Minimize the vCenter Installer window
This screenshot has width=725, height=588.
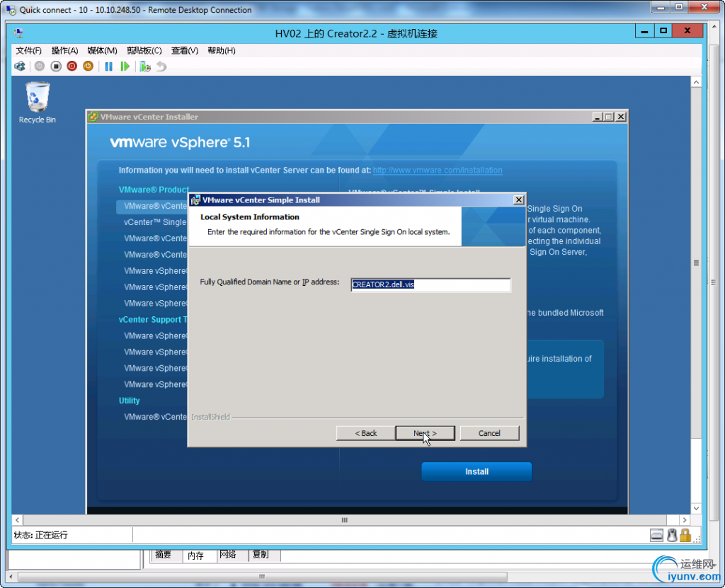597,117
